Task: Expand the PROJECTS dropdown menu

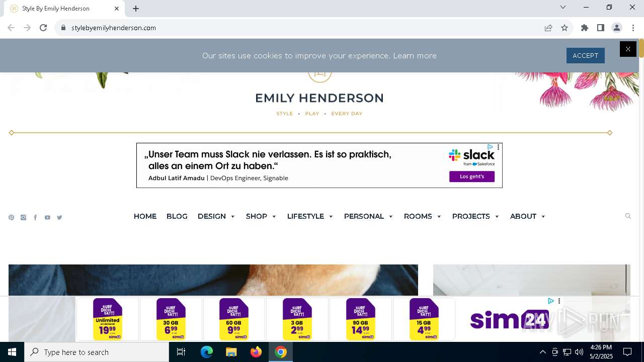Action: 476,216
